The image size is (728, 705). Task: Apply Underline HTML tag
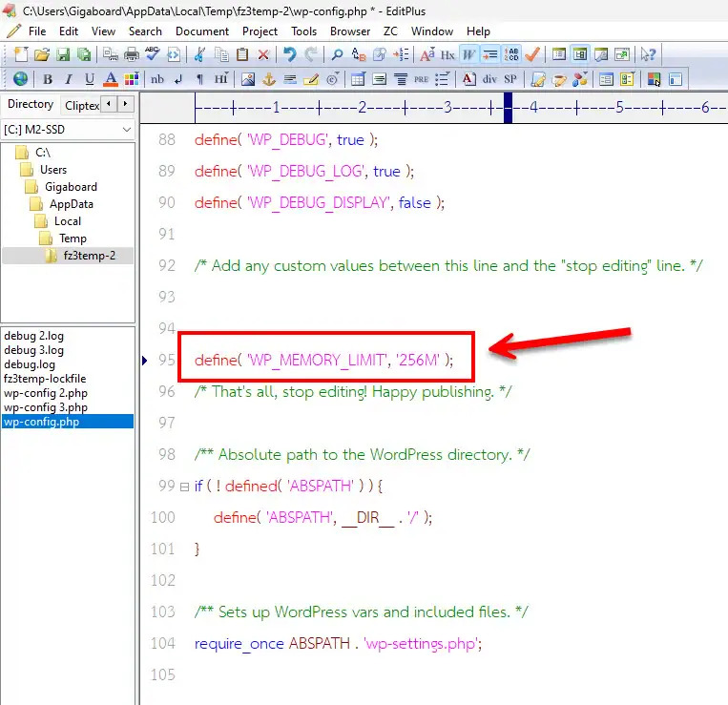tap(89, 79)
